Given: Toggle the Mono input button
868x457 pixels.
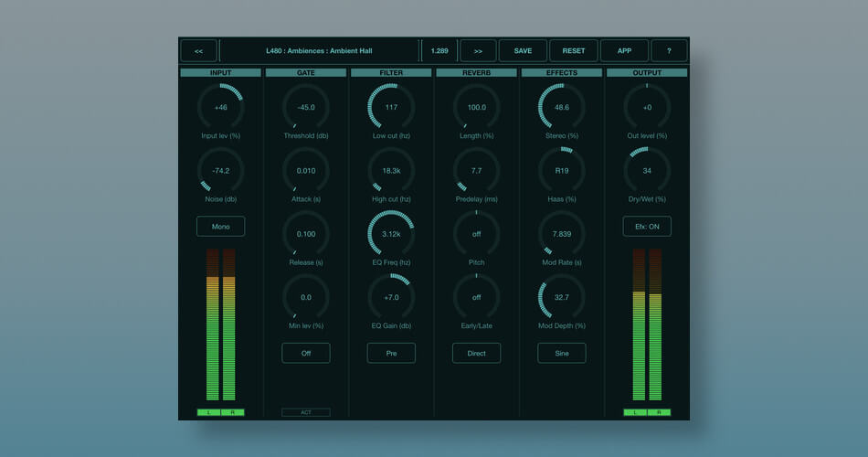Looking at the screenshot, I should 220,226.
